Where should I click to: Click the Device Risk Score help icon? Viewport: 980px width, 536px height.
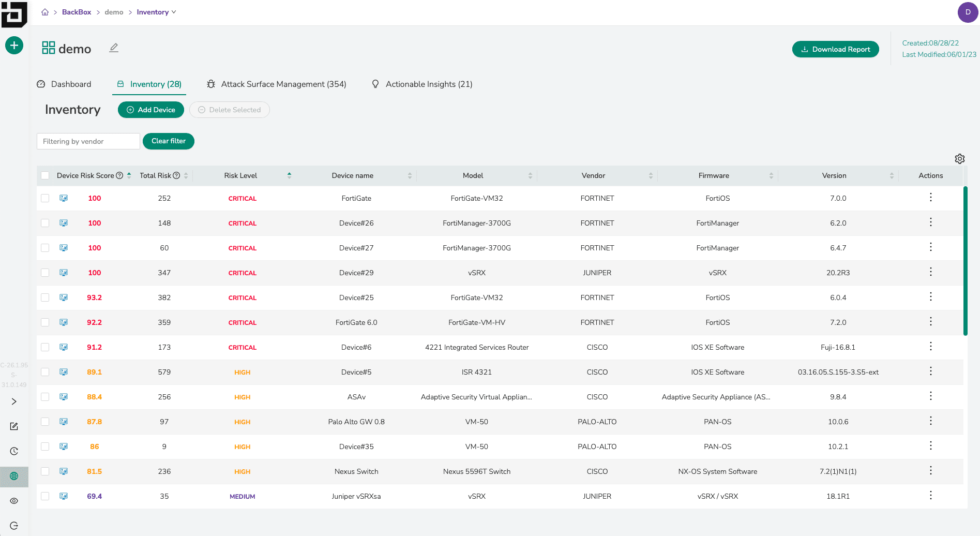(119, 175)
